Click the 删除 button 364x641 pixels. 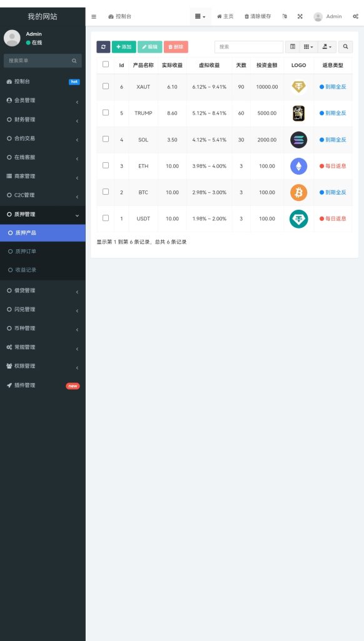tap(176, 47)
